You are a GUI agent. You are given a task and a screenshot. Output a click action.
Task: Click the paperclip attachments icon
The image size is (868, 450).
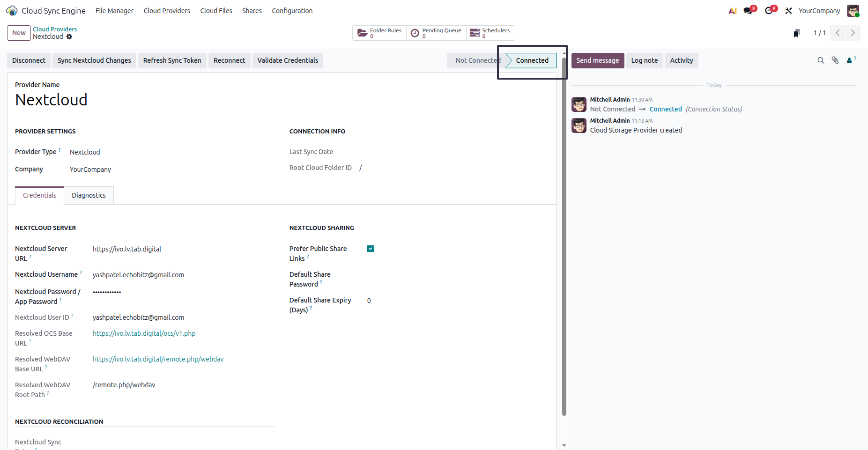835,60
